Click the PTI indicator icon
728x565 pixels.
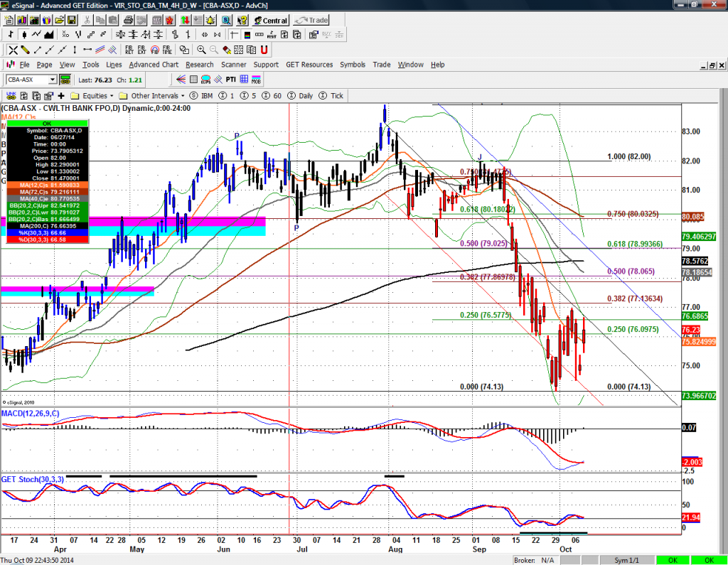pos(230,80)
